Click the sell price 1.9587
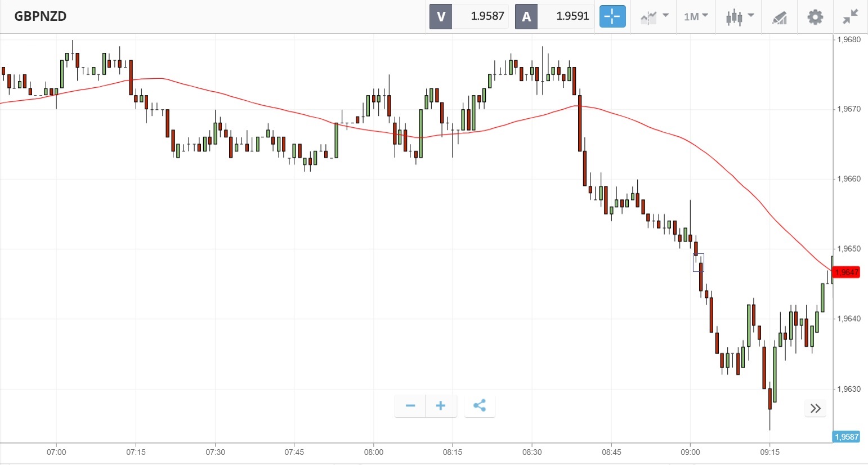The height and width of the screenshot is (465, 868). [487, 16]
